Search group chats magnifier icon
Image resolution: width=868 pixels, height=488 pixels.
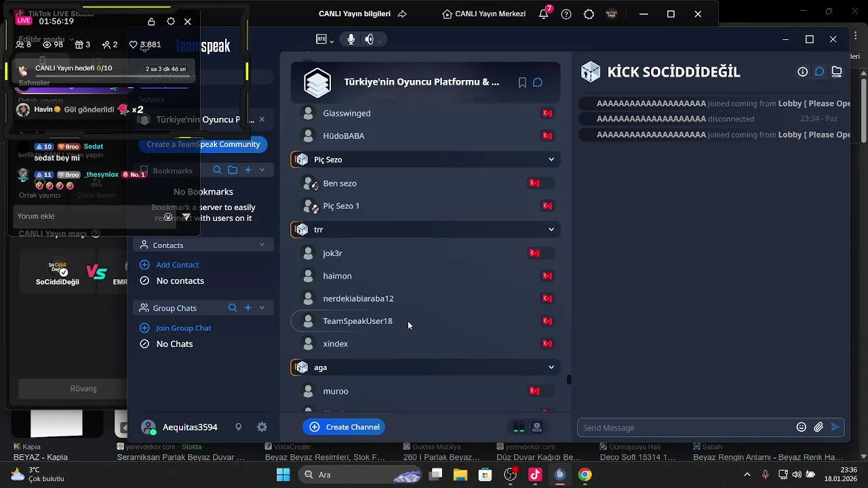(x=233, y=308)
